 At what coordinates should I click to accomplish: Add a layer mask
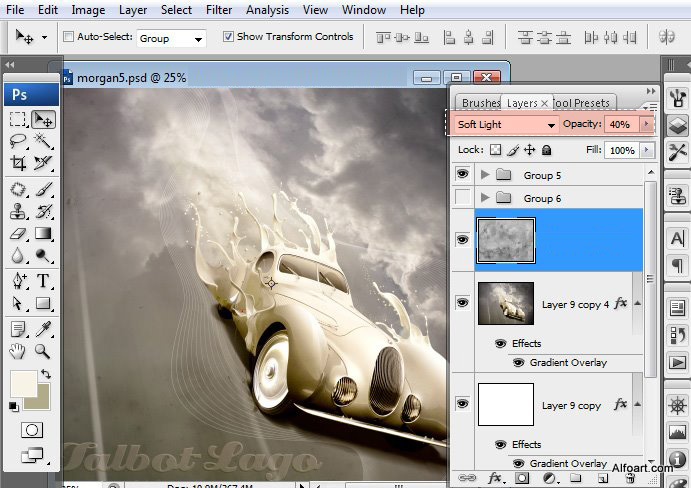522,478
